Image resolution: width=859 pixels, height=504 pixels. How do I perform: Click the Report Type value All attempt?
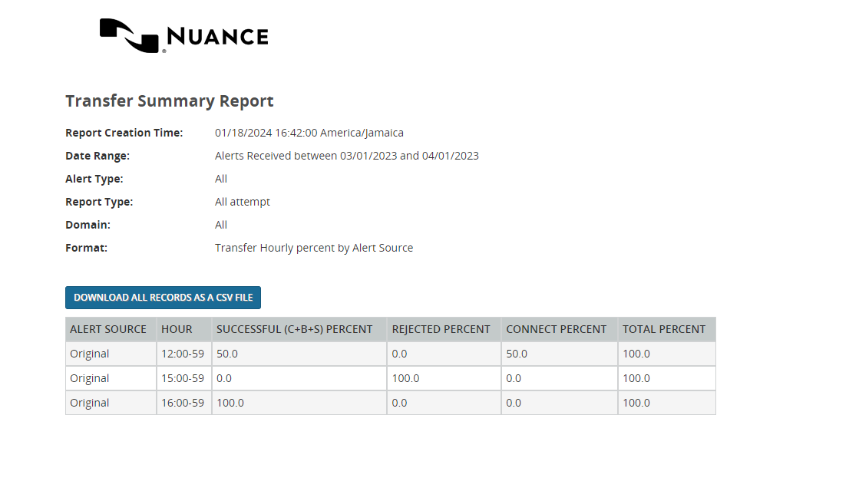click(242, 201)
